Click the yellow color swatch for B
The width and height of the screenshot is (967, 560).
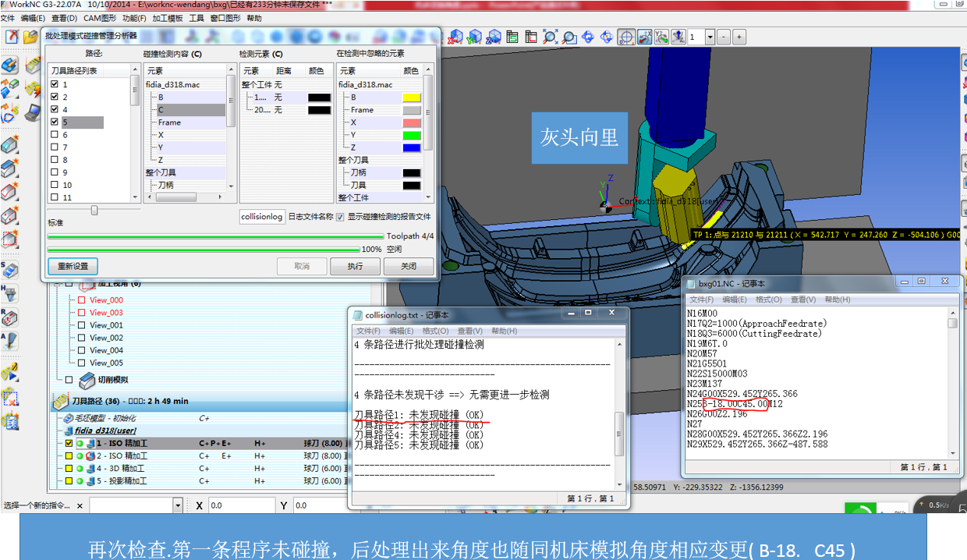coord(411,97)
